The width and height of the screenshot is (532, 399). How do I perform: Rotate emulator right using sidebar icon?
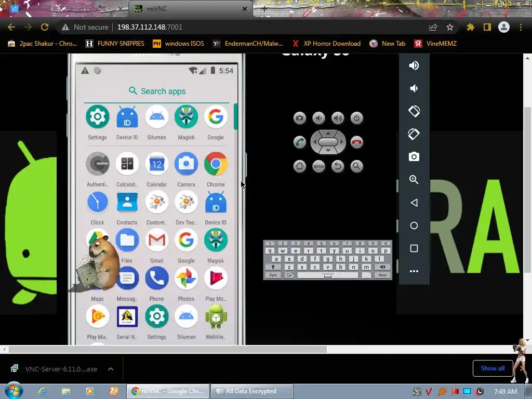tap(414, 134)
